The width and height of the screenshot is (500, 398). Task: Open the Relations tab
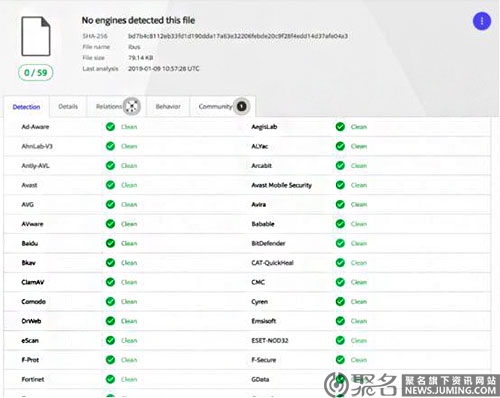[x=109, y=107]
